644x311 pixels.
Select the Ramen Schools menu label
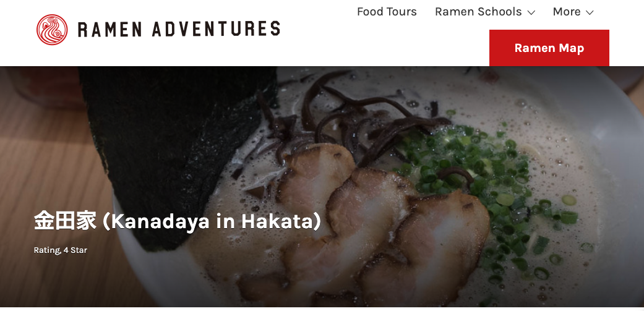coord(478,12)
